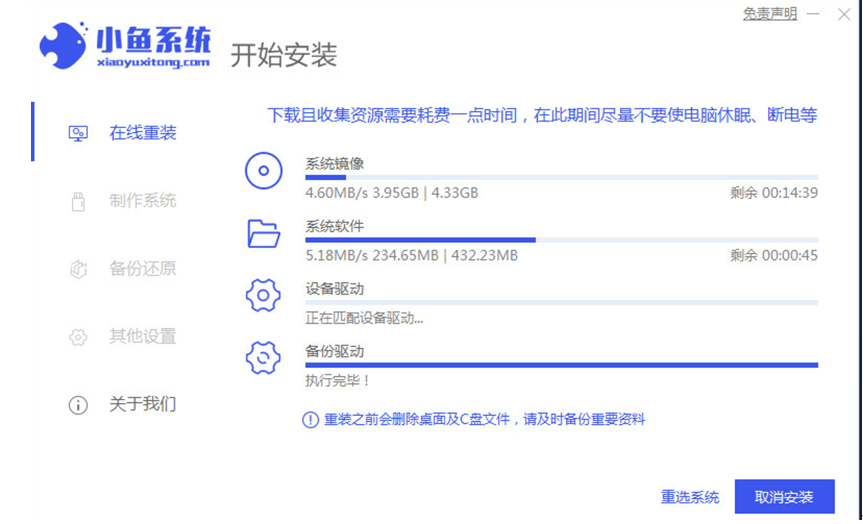Click the gear icon beside 其他设置
Viewport: 863px width, 524px height.
(78, 337)
